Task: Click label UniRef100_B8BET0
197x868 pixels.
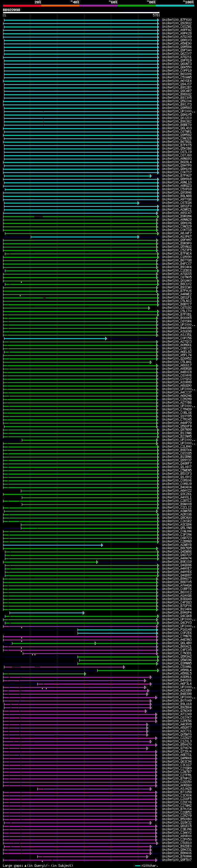Action: click(176, 125)
